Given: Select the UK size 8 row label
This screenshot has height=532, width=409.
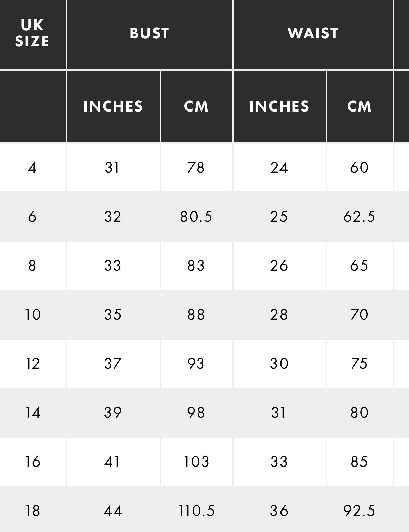Looking at the screenshot, I should pos(32,266).
